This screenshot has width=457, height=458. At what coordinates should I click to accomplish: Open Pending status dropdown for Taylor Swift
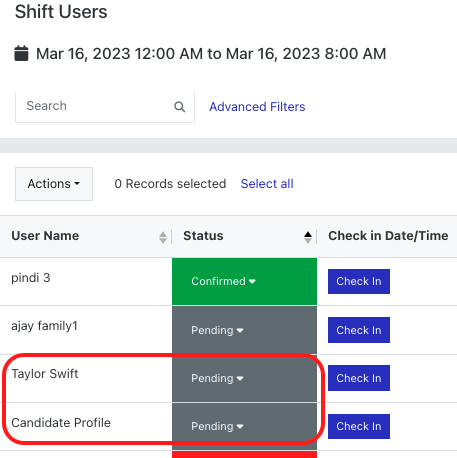pos(217,378)
